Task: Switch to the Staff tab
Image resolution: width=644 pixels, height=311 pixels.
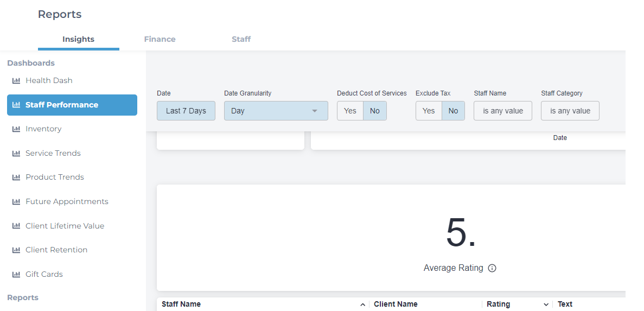Action: click(241, 40)
